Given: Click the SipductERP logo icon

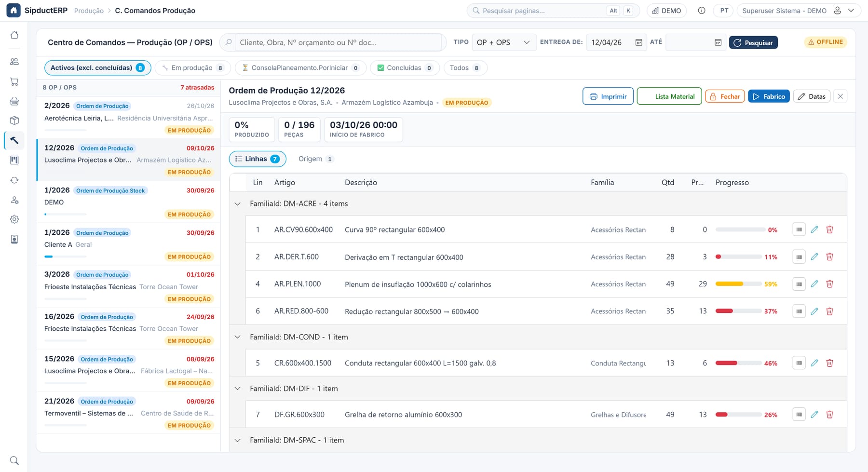Looking at the screenshot, I should click(14, 10).
